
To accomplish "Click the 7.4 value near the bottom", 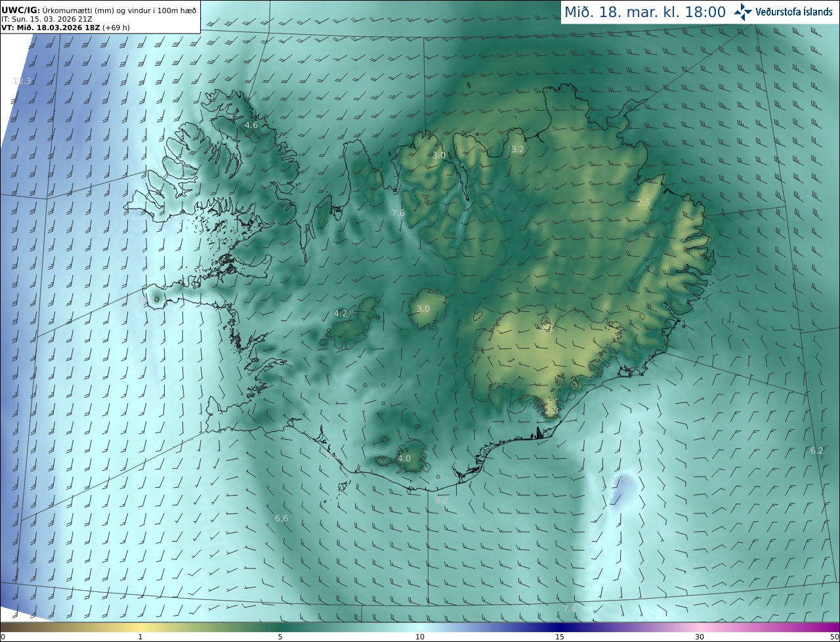I will coord(569,609).
